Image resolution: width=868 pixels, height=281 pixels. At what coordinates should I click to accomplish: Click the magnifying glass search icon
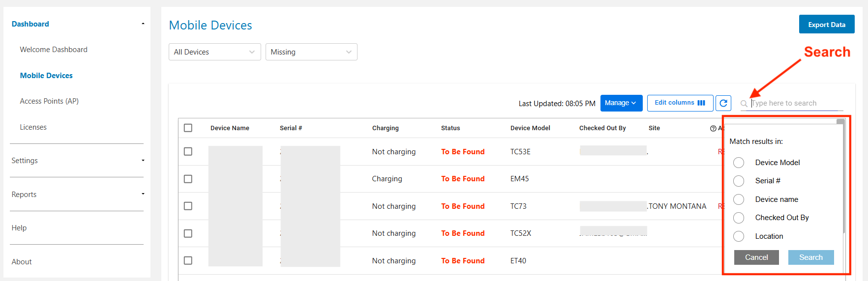744,104
